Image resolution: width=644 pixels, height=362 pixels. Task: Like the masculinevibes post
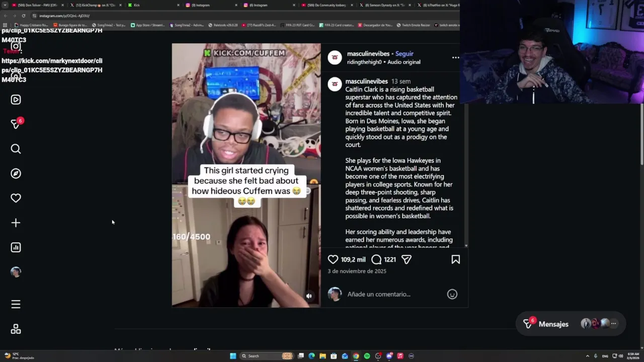pyautogui.click(x=333, y=259)
